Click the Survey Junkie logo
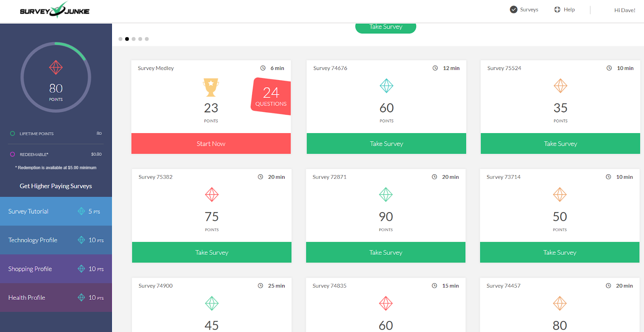Viewport: 644px width, 332px height. tap(55, 10)
